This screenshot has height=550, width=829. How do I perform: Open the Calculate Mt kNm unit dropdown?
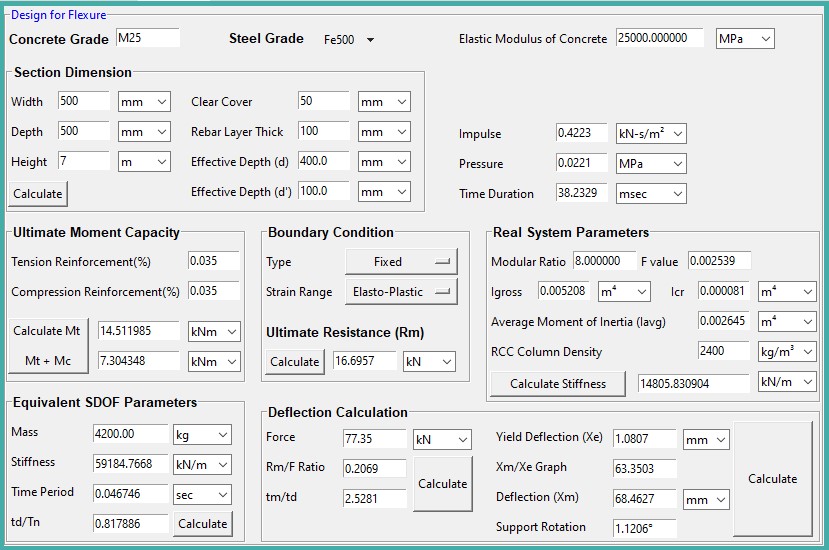214,332
